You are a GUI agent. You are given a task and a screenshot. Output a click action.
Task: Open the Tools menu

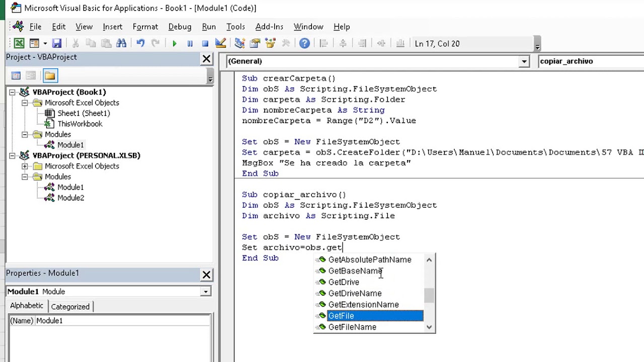pyautogui.click(x=235, y=27)
